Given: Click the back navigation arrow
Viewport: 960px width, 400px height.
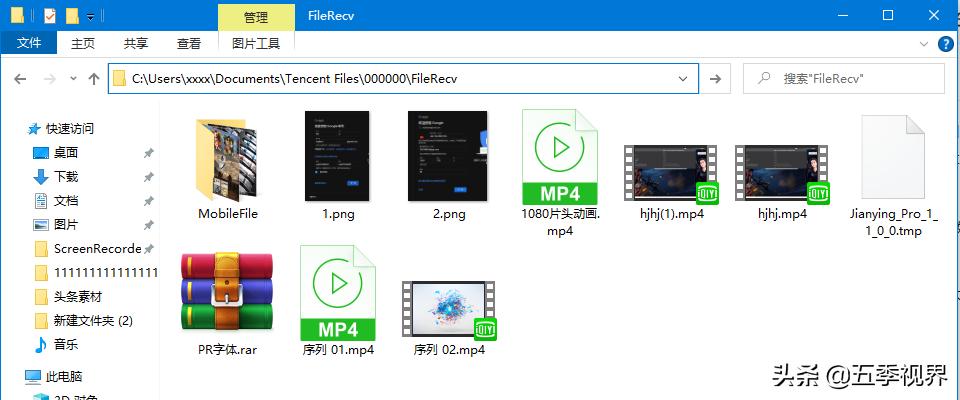Looking at the screenshot, I should click(x=21, y=78).
